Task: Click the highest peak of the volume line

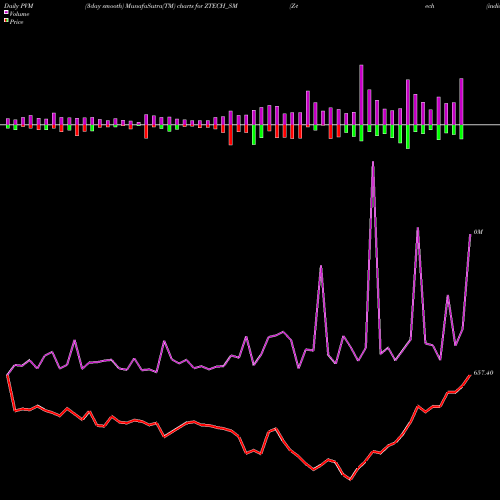Action: point(373,163)
